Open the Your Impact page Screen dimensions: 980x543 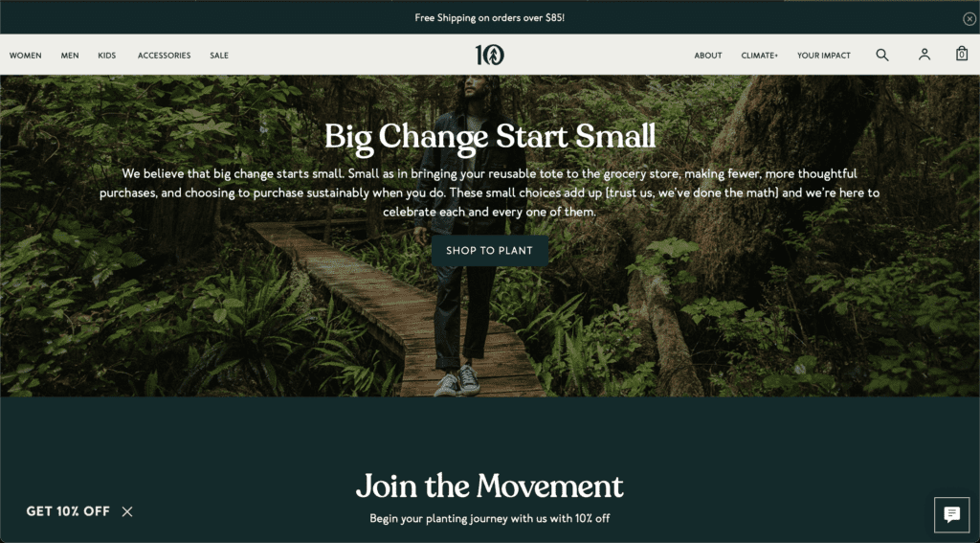(x=824, y=56)
